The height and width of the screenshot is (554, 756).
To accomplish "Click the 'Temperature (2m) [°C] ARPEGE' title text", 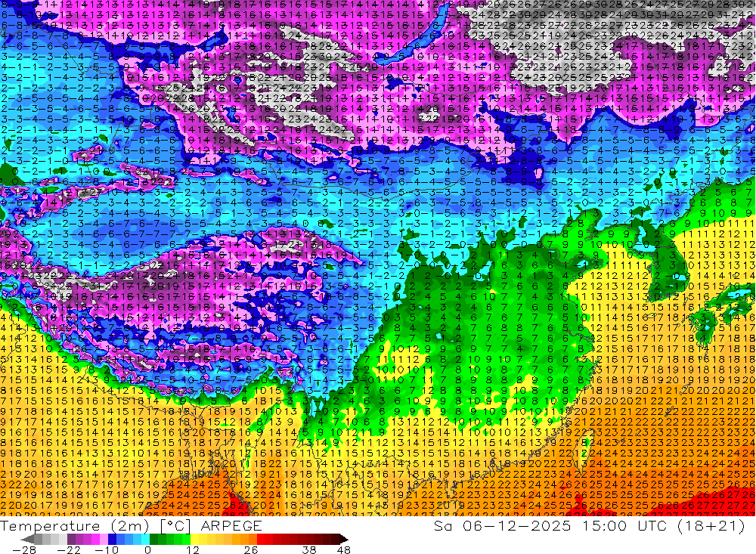I will (131, 525).
